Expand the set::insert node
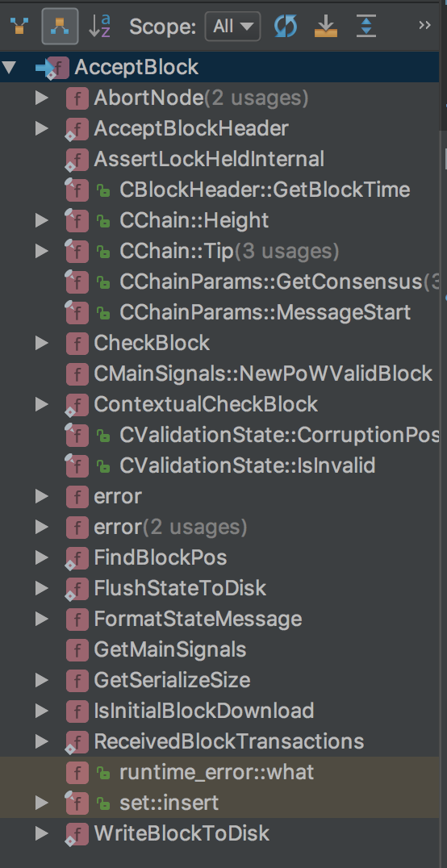The height and width of the screenshot is (868, 447). click(x=41, y=802)
